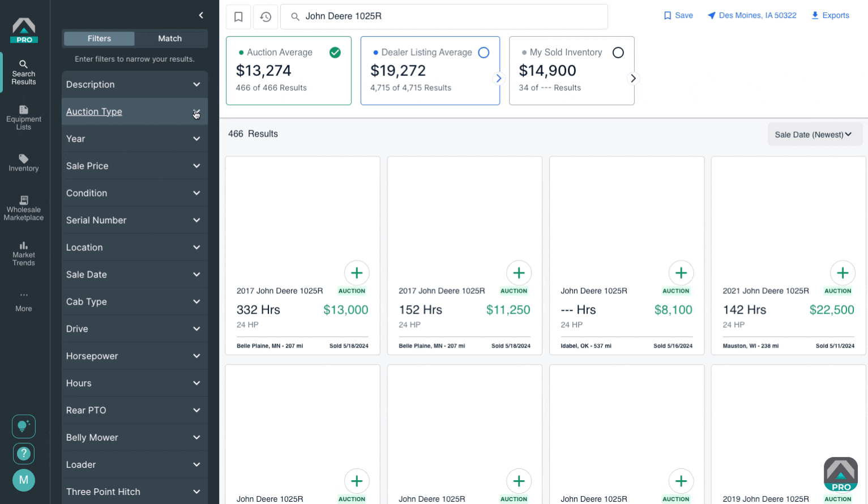Click plus on second-row first card
The image size is (868, 504).
pos(357,481)
